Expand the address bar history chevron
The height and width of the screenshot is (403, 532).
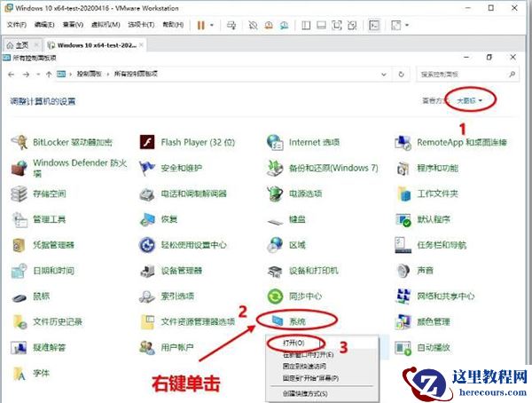tap(384, 74)
